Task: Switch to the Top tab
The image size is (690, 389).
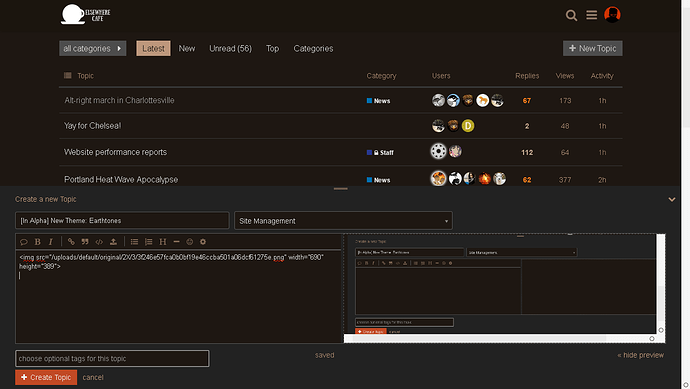Action: [272, 48]
